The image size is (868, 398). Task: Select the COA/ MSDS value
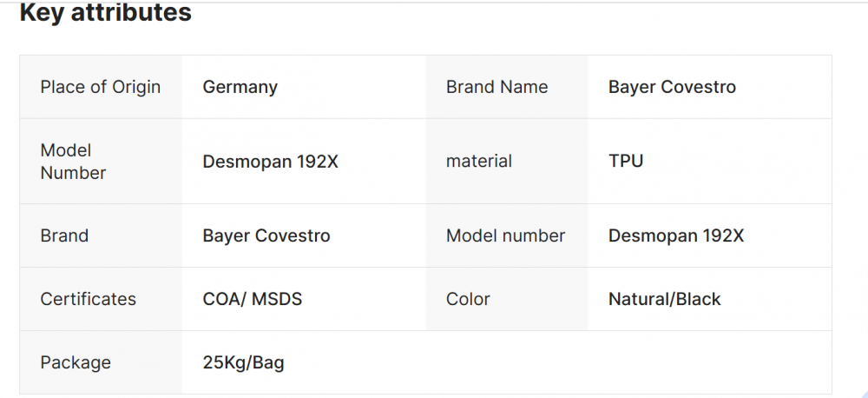click(x=253, y=299)
